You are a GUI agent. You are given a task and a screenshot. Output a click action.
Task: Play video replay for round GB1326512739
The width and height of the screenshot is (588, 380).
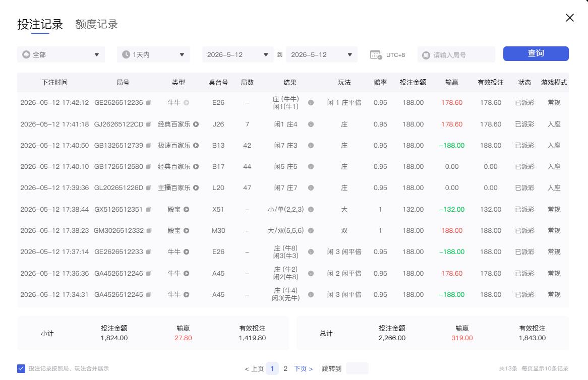coord(196,146)
